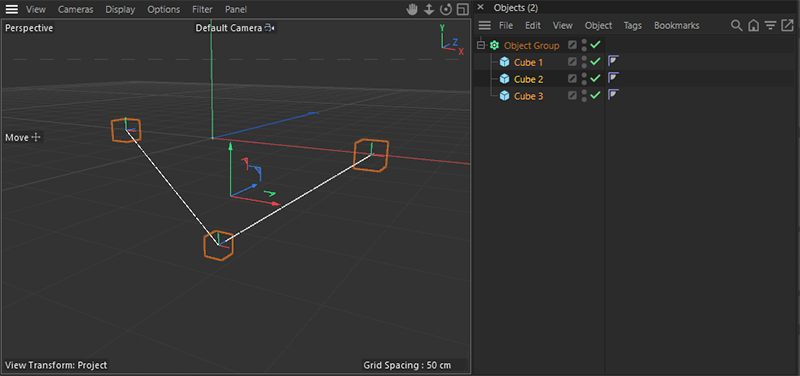Toggle the Cube 2 layer square
Image resolution: width=800 pixels, height=376 pixels.
(x=572, y=79)
